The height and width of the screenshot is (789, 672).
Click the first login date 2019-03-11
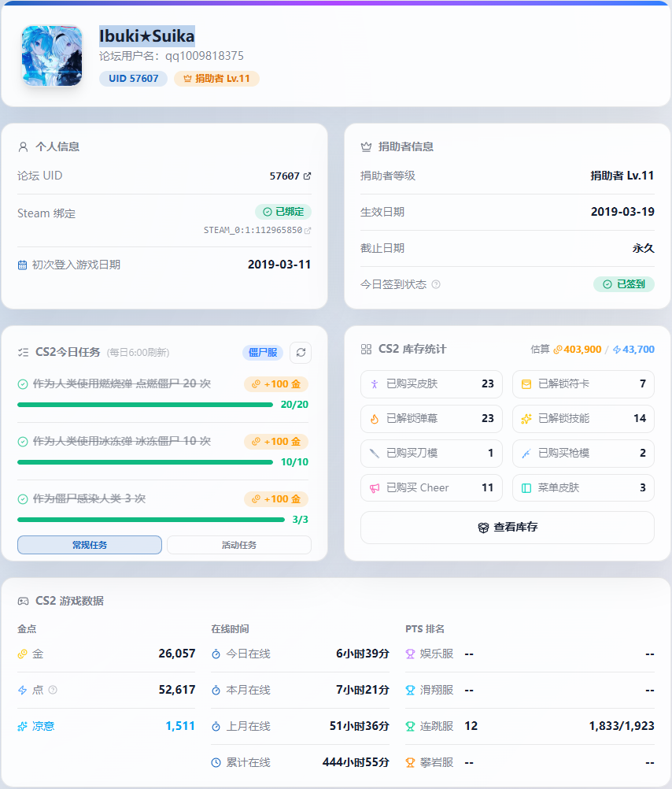279,265
